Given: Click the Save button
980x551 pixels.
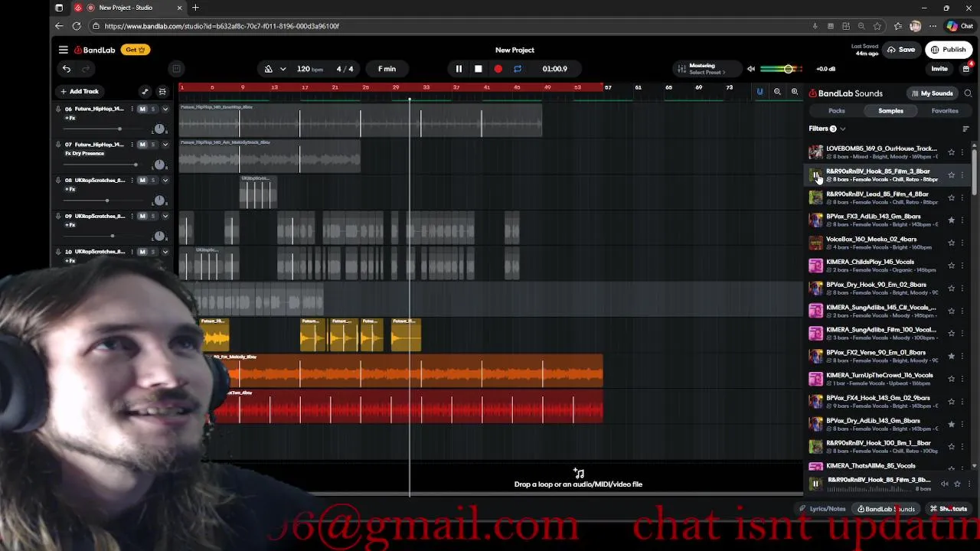Looking at the screenshot, I should 901,50.
